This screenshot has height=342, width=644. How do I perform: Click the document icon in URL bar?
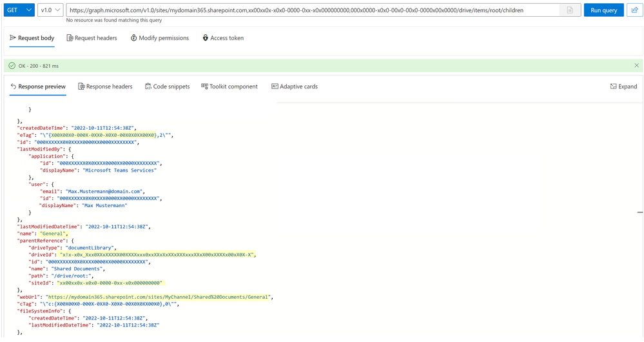click(x=570, y=10)
